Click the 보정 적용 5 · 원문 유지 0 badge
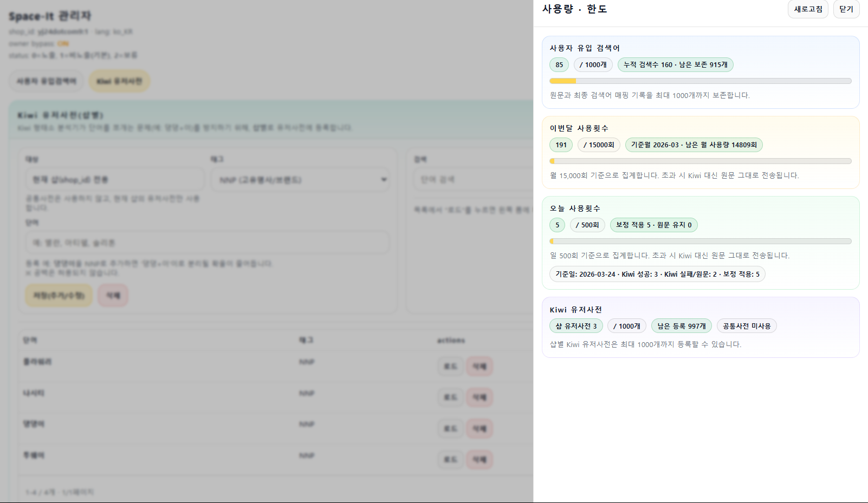The height and width of the screenshot is (503, 868). [x=653, y=225]
